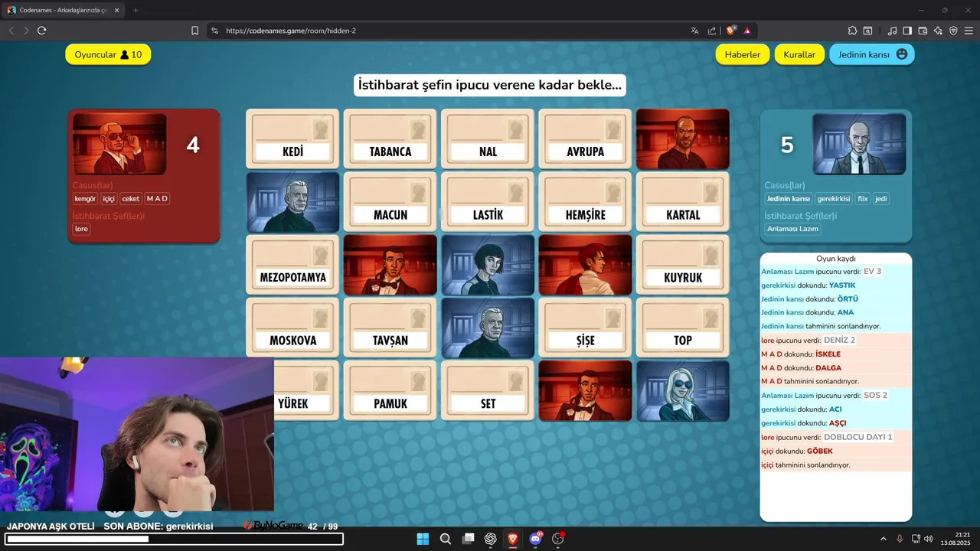Open Task View icon on taskbar
This screenshot has height=551, width=980.
point(468,539)
